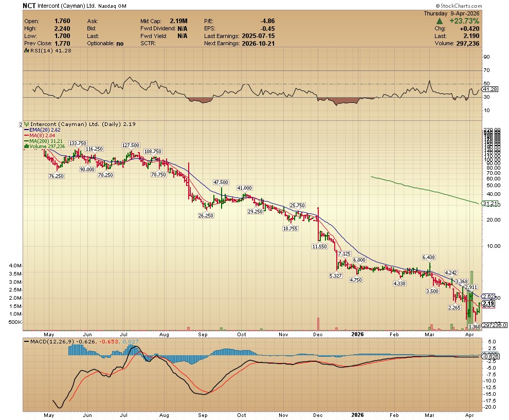
Task: Click the RSI(14) indicator icon
Action: (x=27, y=50)
